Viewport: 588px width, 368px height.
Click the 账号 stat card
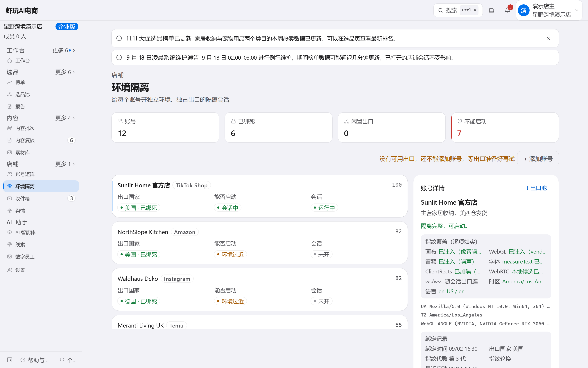coord(165,128)
